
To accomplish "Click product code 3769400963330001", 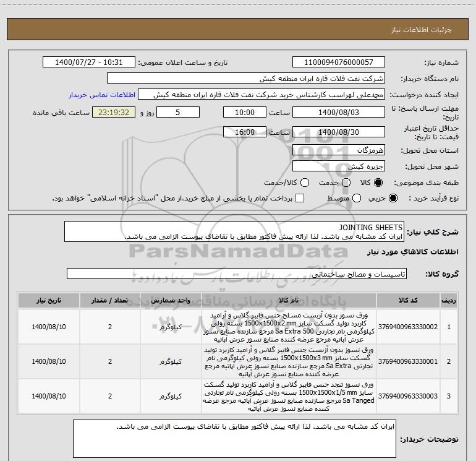I will point(408,361).
